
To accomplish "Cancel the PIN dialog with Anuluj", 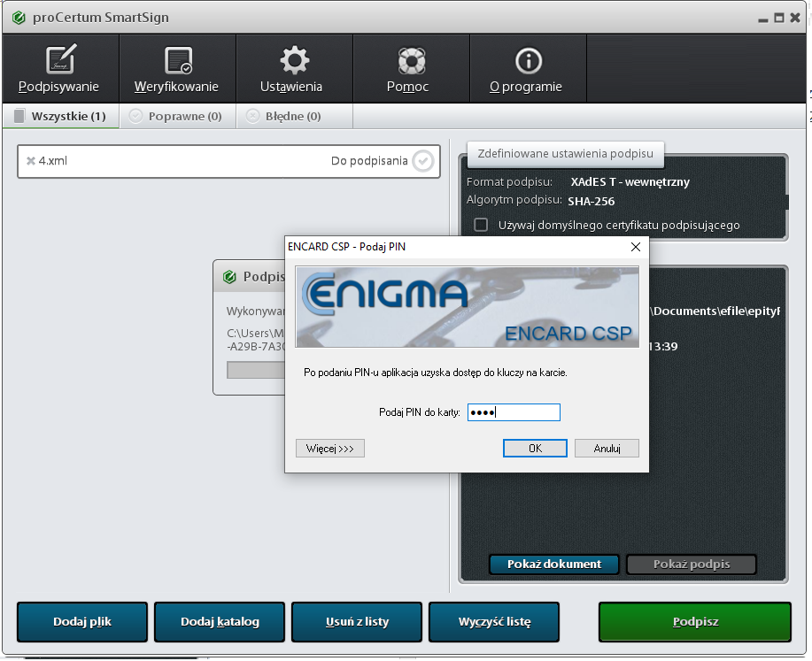I will [607, 449].
